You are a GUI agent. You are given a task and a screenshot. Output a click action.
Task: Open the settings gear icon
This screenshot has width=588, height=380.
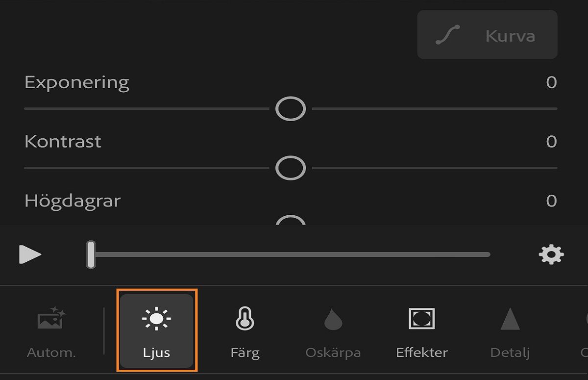click(x=551, y=254)
